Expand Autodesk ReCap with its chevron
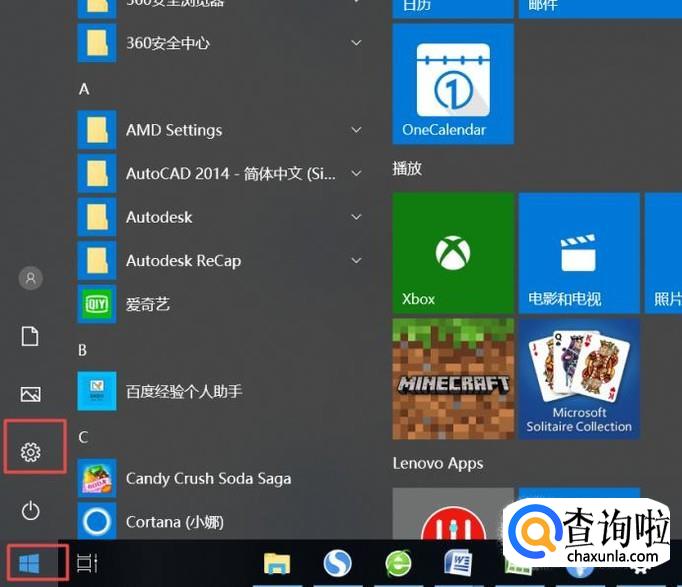 click(356, 260)
